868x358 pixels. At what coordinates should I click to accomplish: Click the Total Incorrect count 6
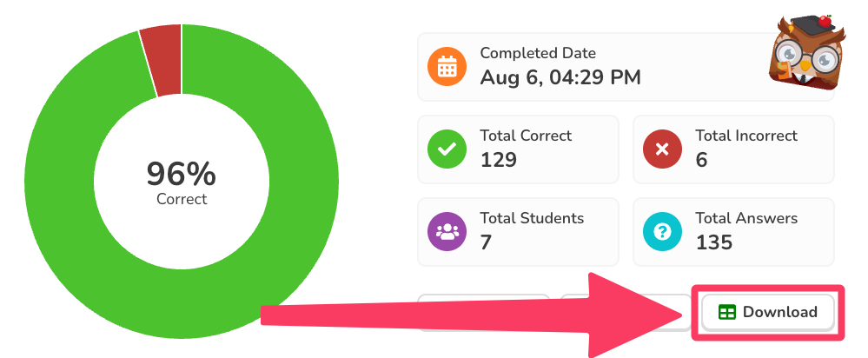coord(702,160)
